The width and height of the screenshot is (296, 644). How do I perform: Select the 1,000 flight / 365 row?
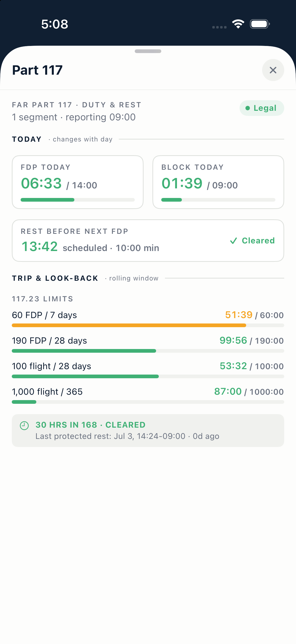tap(148, 395)
